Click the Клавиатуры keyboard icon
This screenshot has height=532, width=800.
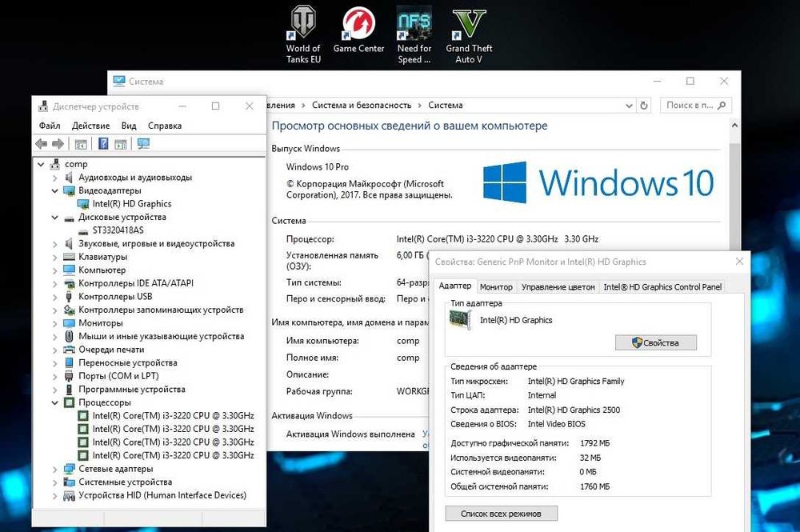click(69, 257)
